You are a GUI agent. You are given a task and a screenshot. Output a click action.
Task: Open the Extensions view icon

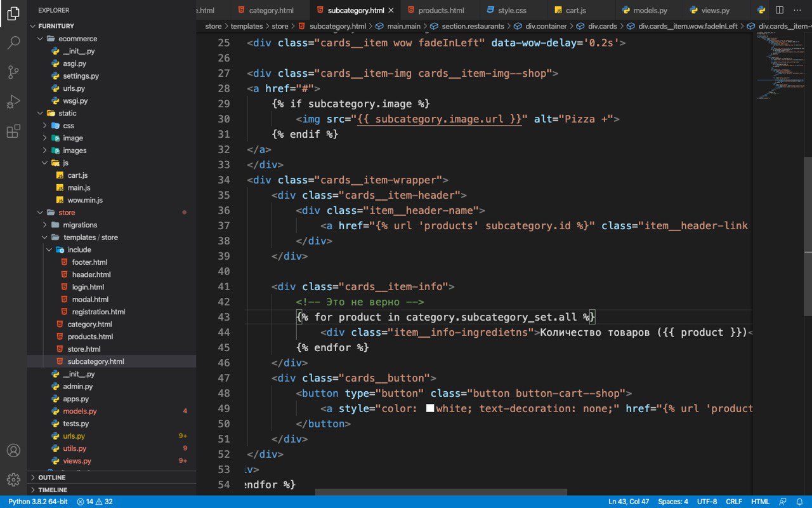(13, 131)
